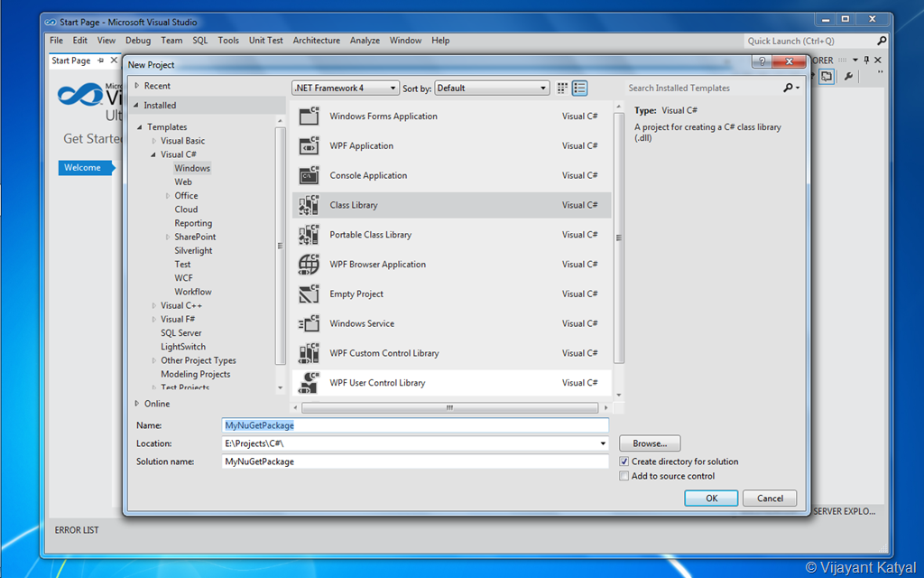Select the WCF tree node
The height and width of the screenshot is (578, 924).
[x=183, y=278]
